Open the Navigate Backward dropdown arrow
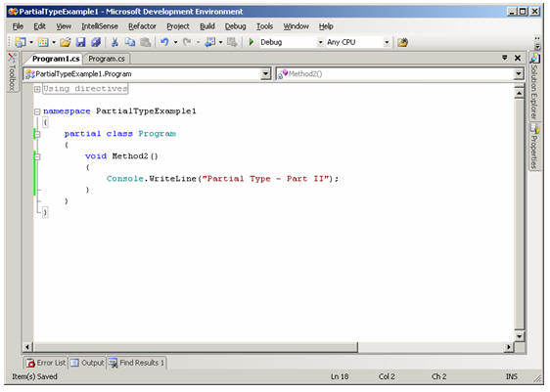The width and height of the screenshot is (550, 392). (x=220, y=42)
